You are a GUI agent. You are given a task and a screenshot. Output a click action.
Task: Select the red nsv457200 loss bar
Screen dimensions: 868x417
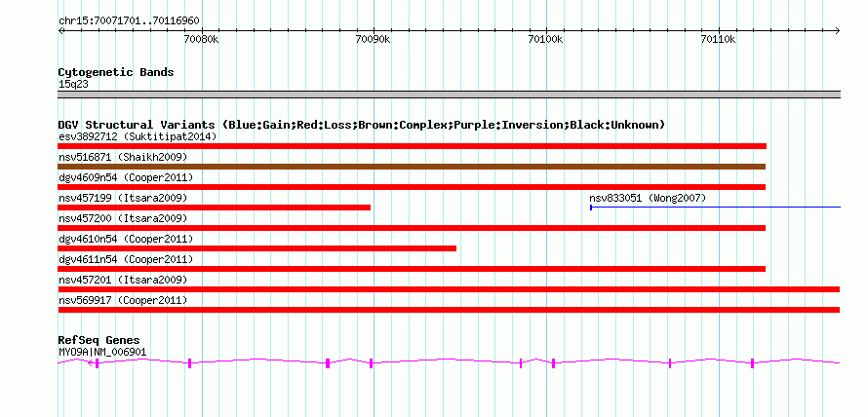tap(412, 228)
